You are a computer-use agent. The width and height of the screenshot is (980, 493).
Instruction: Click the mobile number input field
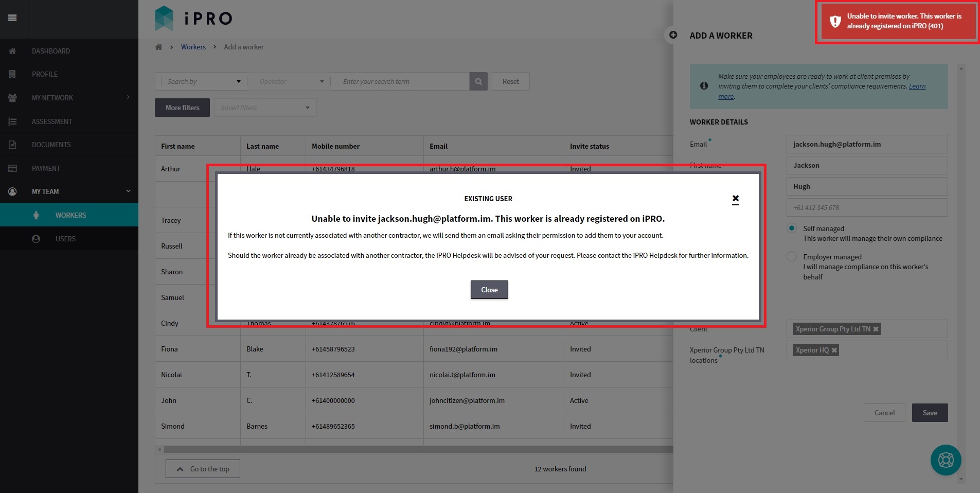point(867,207)
